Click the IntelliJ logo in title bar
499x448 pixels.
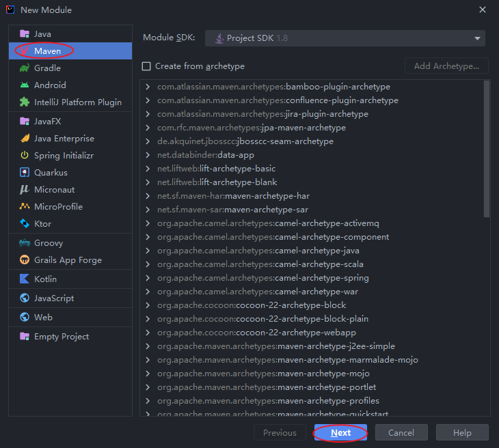pos(10,10)
